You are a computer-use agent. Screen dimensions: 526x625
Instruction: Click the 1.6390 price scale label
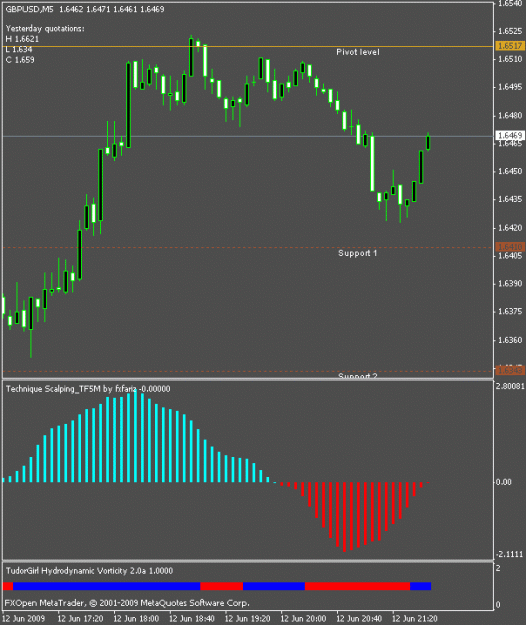point(510,284)
